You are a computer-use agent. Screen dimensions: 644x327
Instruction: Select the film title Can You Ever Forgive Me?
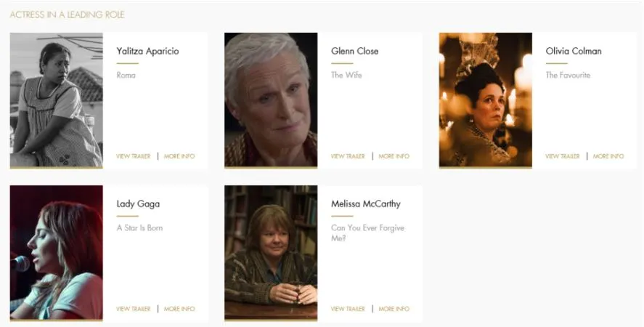(367, 233)
